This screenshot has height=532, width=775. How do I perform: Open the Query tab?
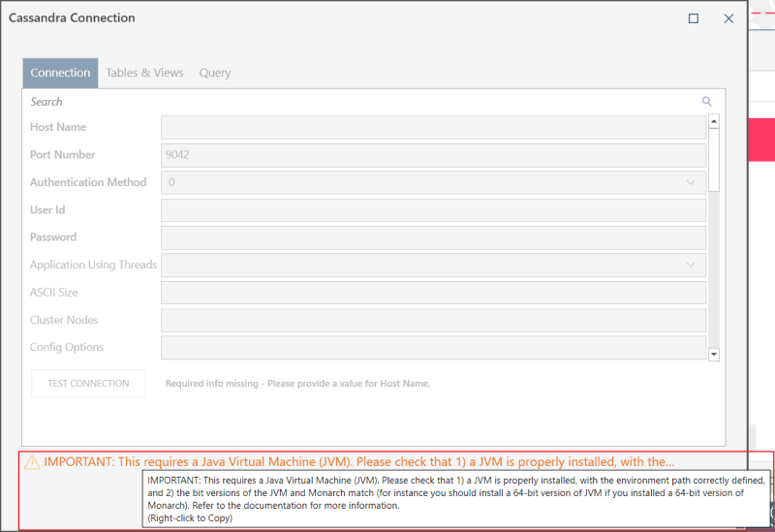(215, 73)
